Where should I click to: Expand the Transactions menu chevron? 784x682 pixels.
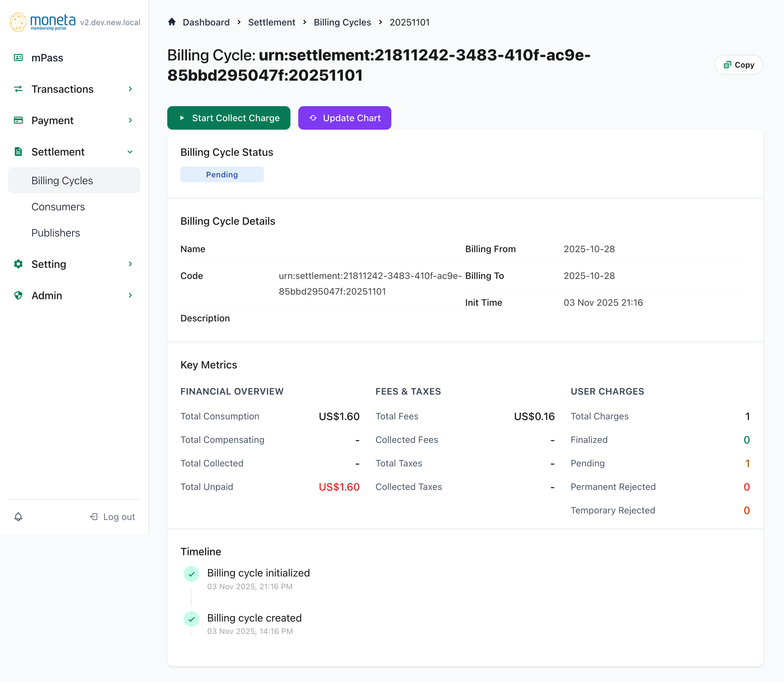click(x=130, y=89)
